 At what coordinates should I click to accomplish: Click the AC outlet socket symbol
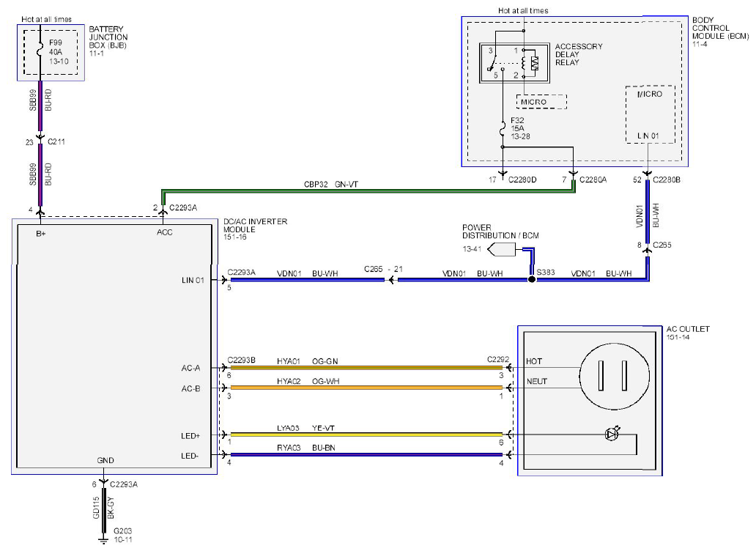point(614,376)
